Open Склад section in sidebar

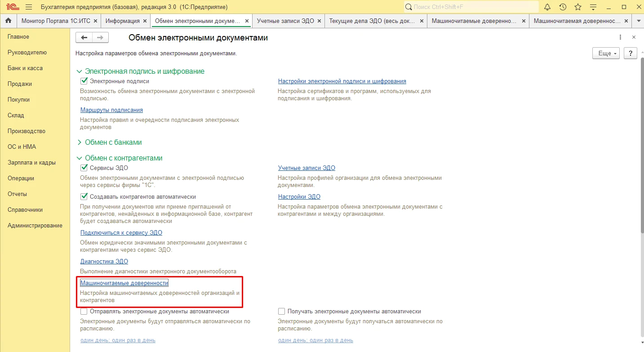coord(16,116)
